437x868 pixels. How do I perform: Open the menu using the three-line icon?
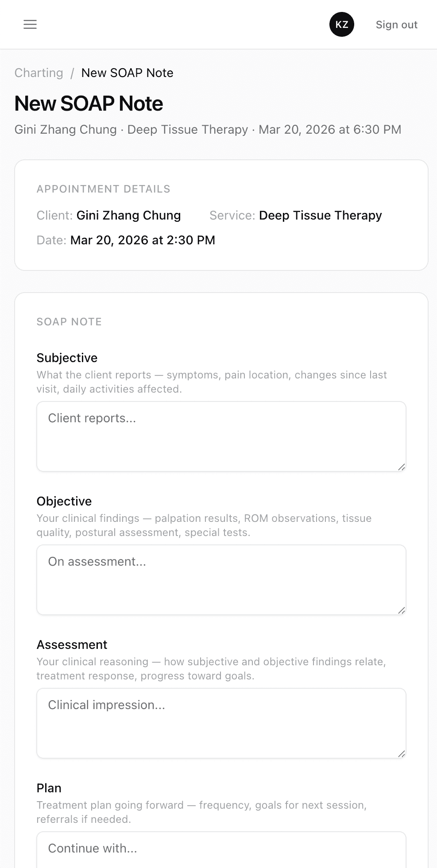(x=30, y=24)
